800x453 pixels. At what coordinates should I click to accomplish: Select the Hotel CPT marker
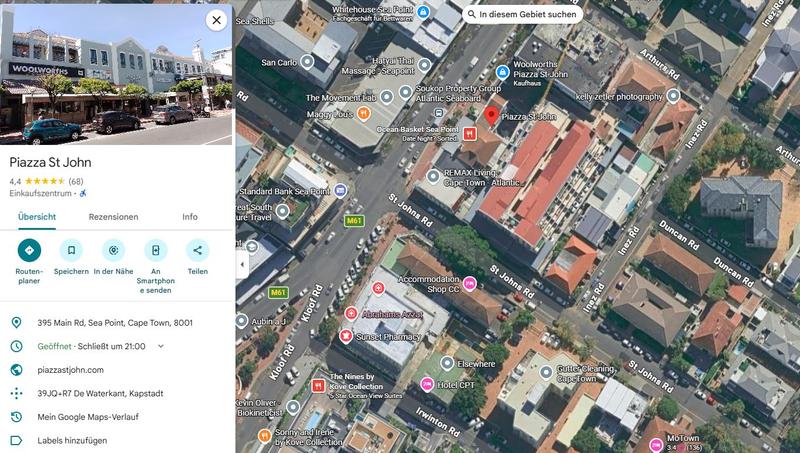pos(427,385)
